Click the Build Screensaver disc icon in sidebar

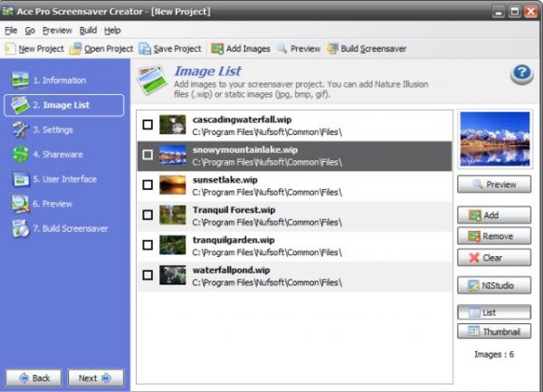point(21,228)
